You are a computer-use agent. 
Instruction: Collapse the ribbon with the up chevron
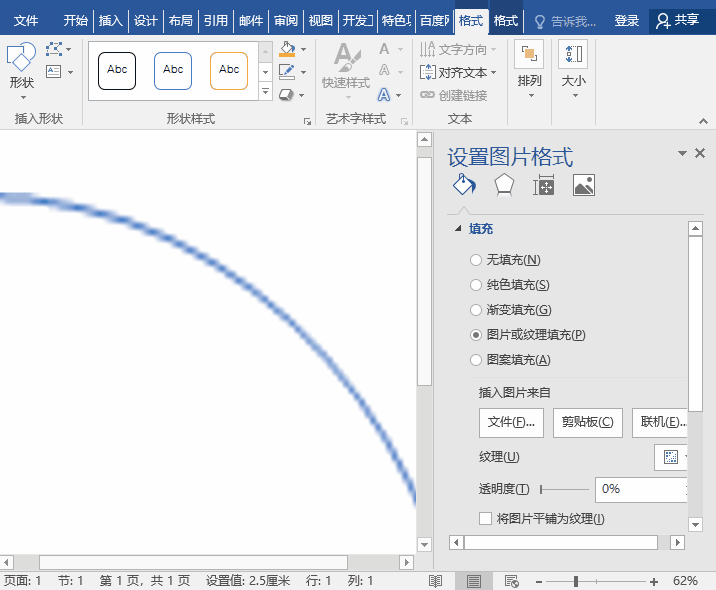point(703,121)
